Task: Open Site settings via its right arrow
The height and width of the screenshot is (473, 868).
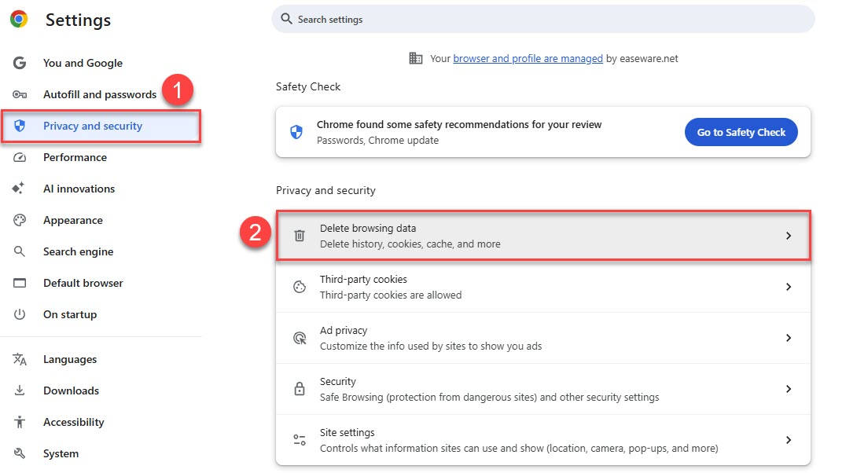Action: click(789, 440)
